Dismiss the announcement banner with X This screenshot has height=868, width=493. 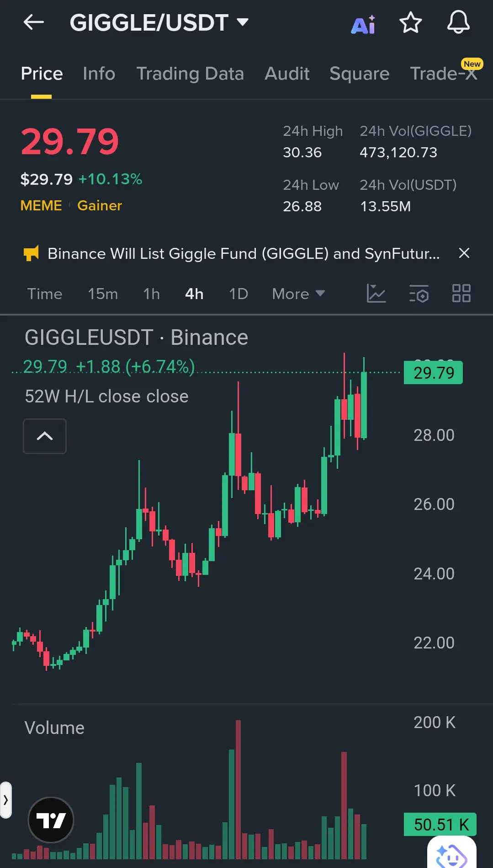[464, 253]
